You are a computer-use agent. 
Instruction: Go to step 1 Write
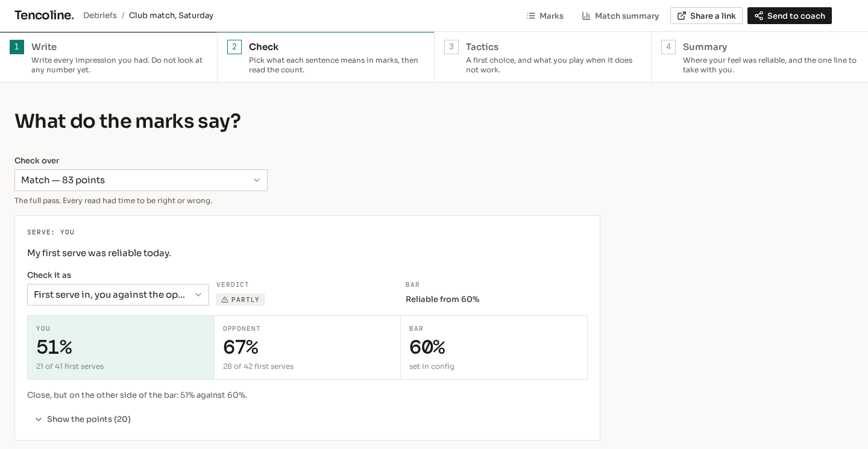(108, 57)
